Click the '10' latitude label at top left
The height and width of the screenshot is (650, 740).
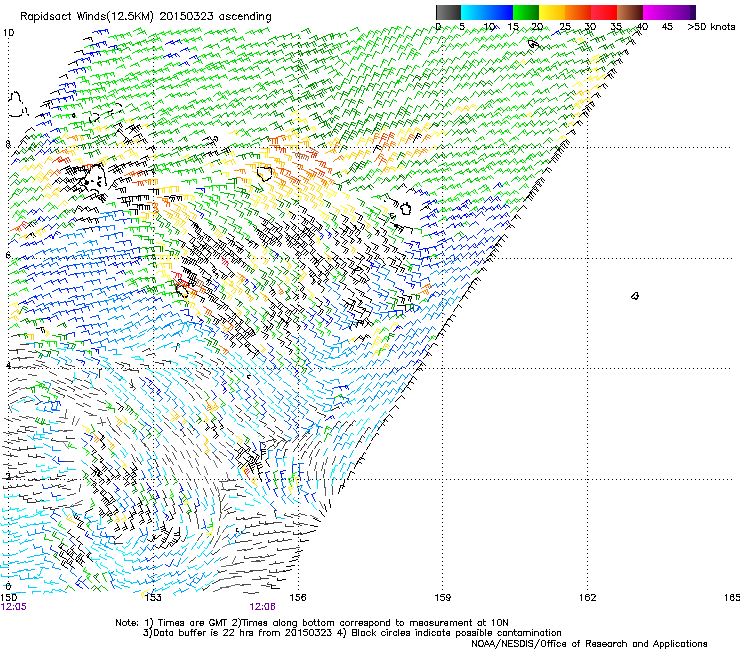click(x=8, y=33)
